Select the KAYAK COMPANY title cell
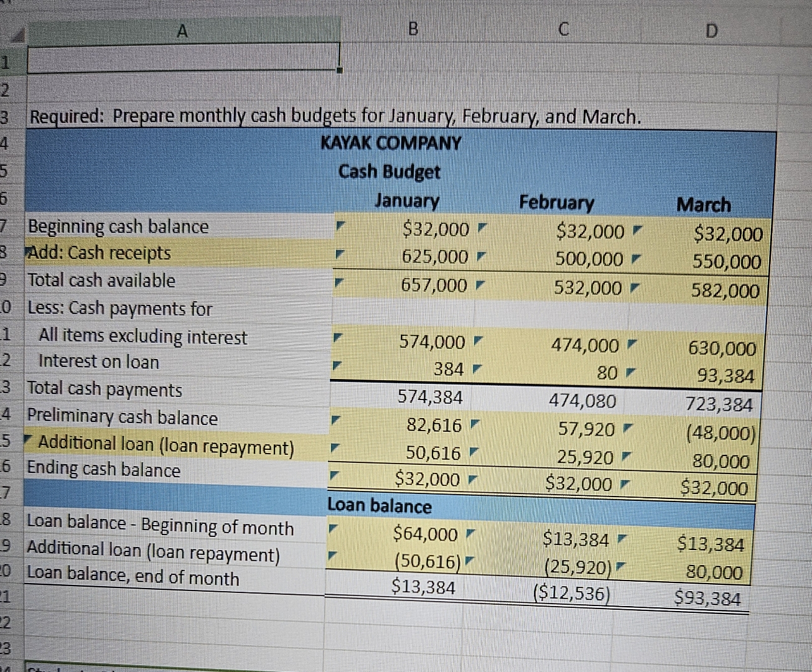The height and width of the screenshot is (672, 812). (x=391, y=143)
